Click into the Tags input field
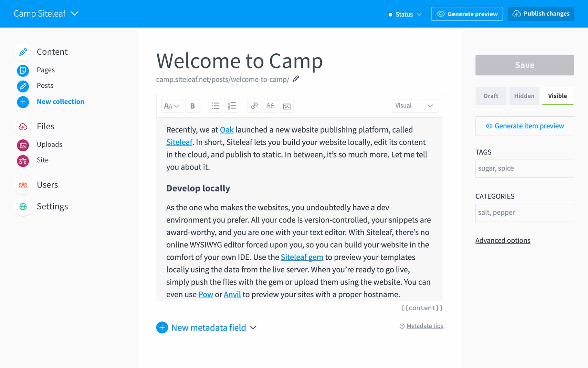588x368 pixels. pos(524,169)
